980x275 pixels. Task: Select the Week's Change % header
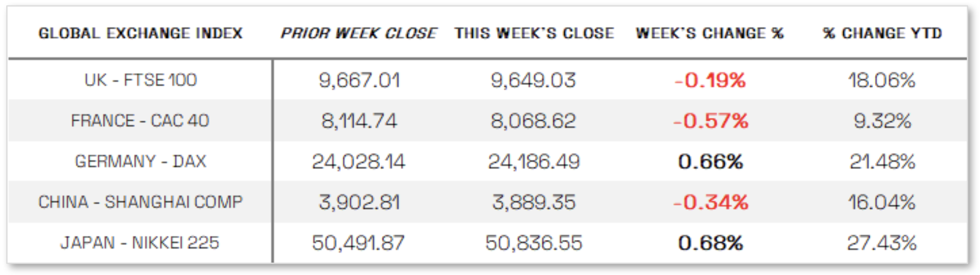click(x=710, y=33)
